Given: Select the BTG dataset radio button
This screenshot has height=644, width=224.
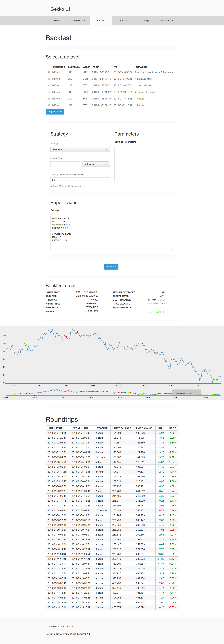Looking at the screenshot, I should click(49, 105).
